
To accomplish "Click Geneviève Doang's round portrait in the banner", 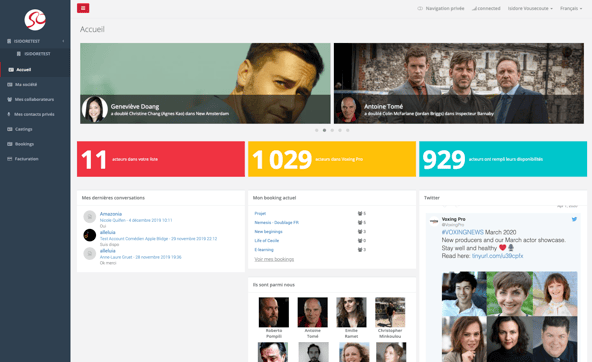I will pos(95,109).
